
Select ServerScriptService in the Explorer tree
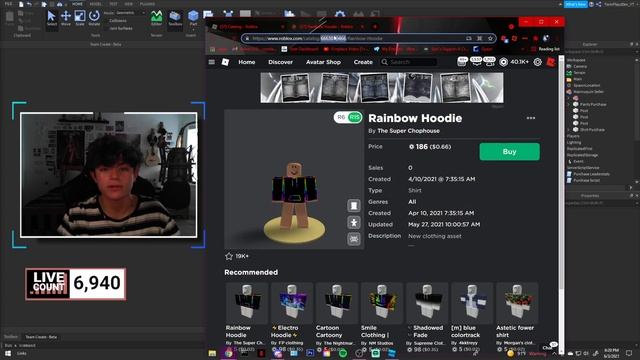point(583,168)
